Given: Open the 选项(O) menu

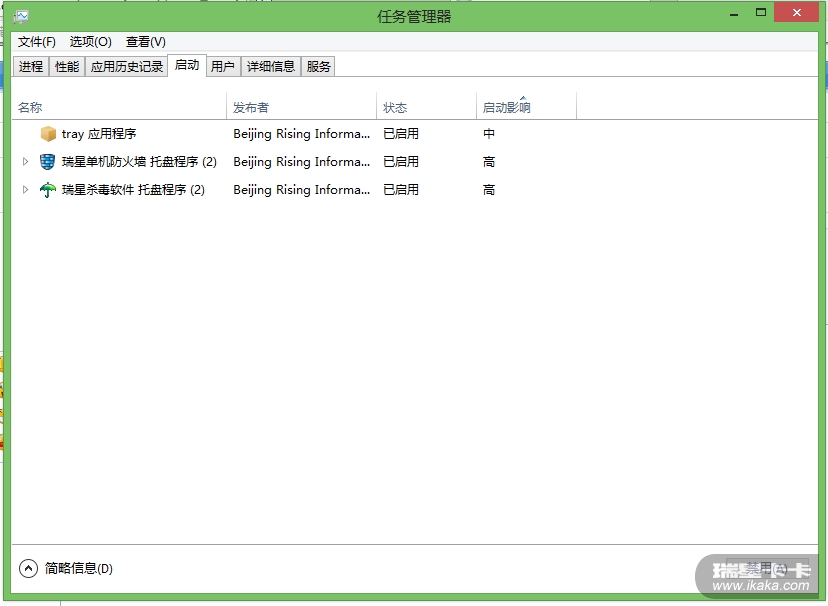Looking at the screenshot, I should 90,42.
